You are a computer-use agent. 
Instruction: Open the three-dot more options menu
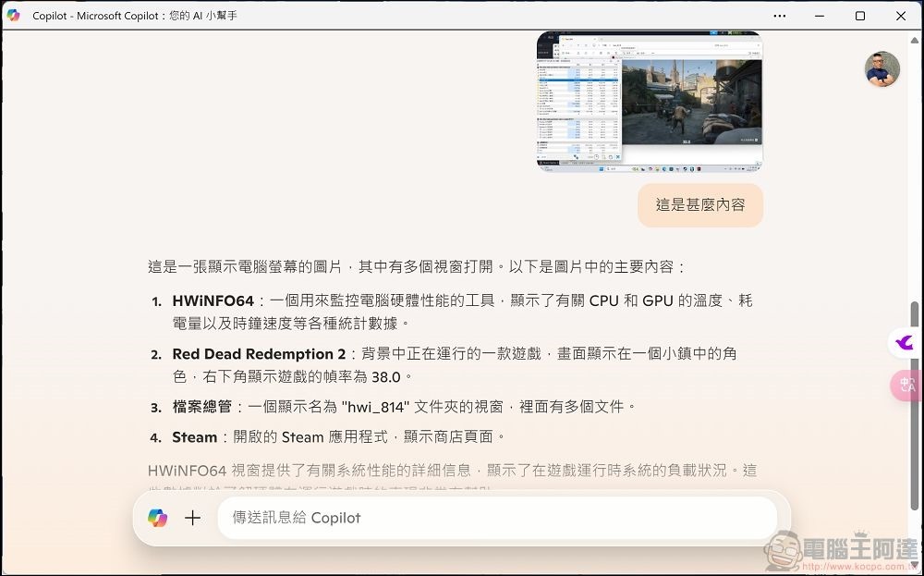point(780,16)
